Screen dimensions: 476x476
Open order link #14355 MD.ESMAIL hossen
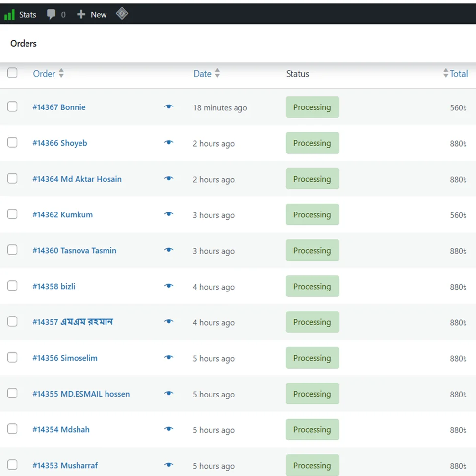[81, 394]
